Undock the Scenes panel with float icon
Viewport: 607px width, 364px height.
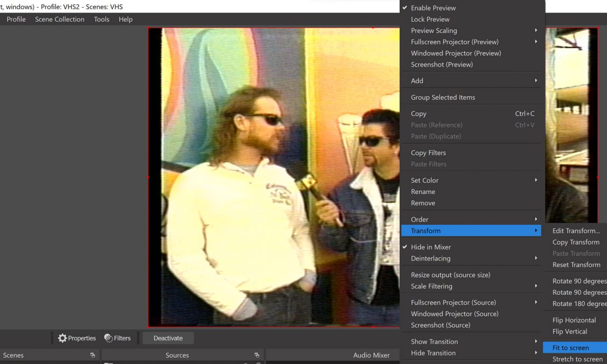(x=92, y=355)
